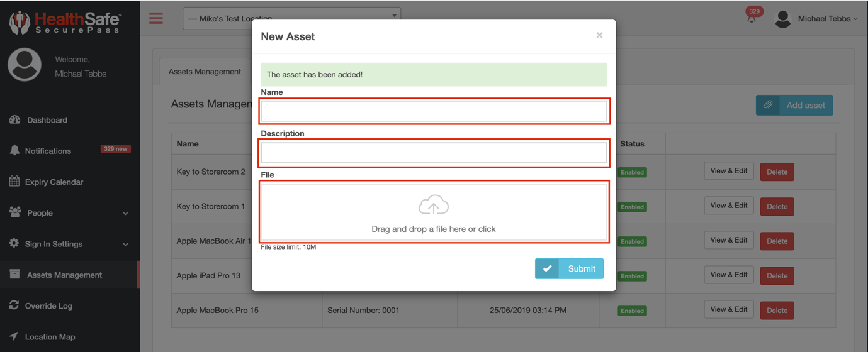Submit the new asset form
The width and height of the screenshot is (868, 352).
569,268
